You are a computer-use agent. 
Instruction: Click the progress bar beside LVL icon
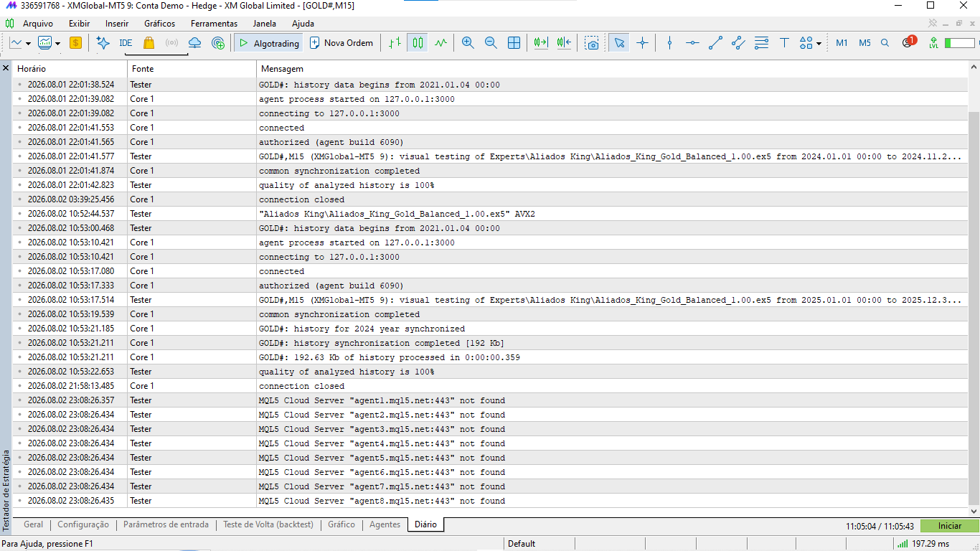(959, 43)
